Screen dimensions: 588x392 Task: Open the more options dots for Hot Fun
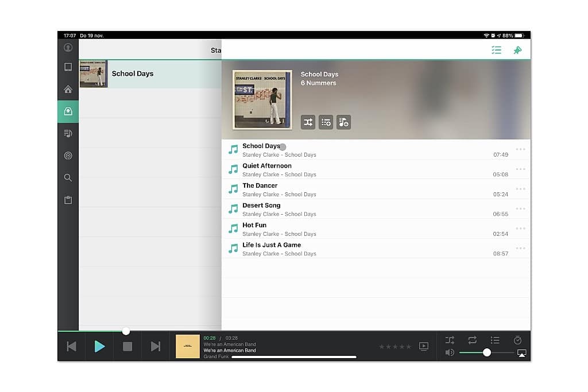point(520,228)
